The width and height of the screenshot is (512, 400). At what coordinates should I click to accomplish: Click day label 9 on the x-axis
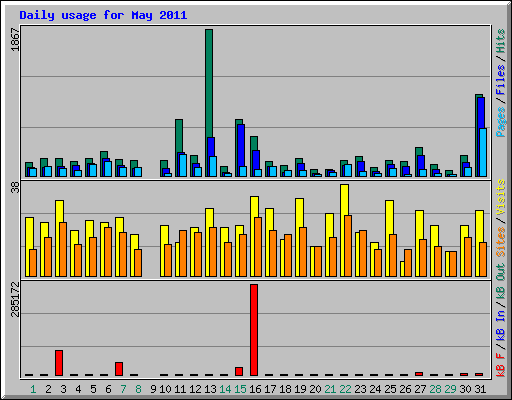(153, 389)
